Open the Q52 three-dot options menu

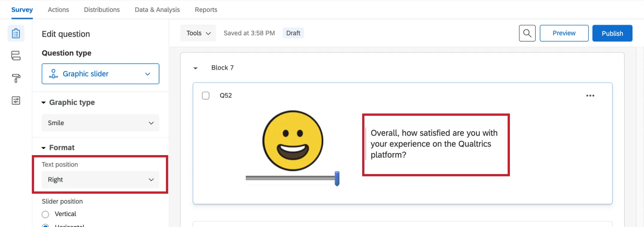[x=590, y=96]
